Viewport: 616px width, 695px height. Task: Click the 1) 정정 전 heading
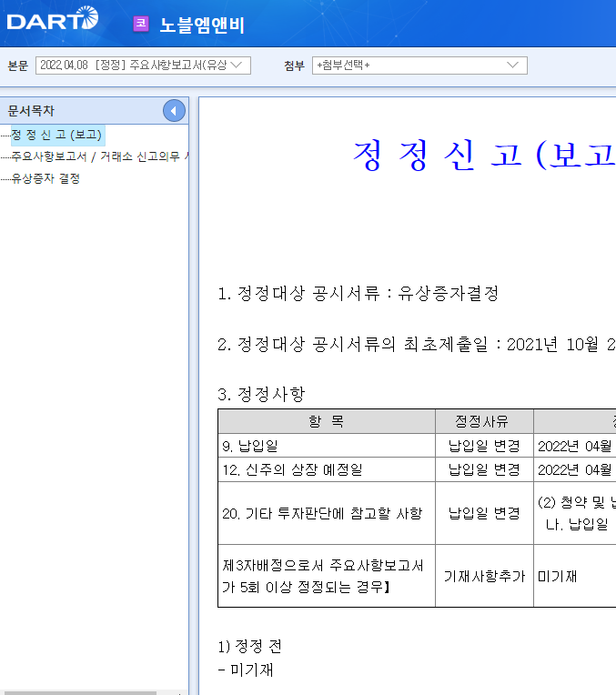tap(249, 646)
